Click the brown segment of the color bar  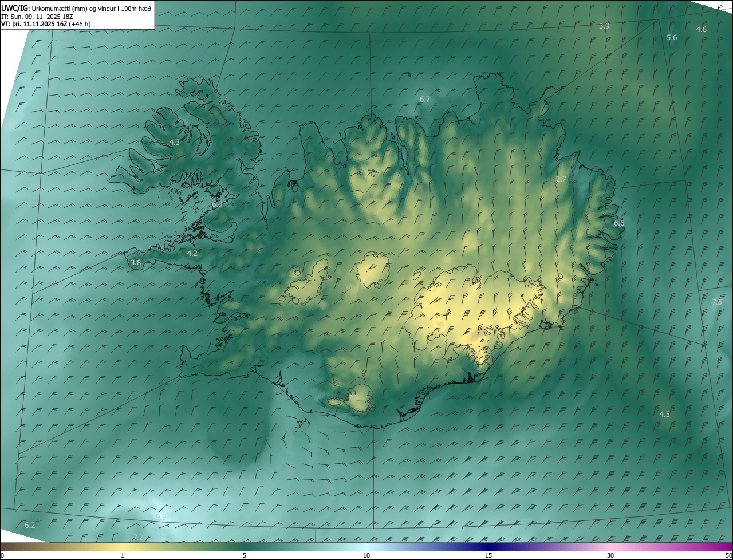(23, 547)
